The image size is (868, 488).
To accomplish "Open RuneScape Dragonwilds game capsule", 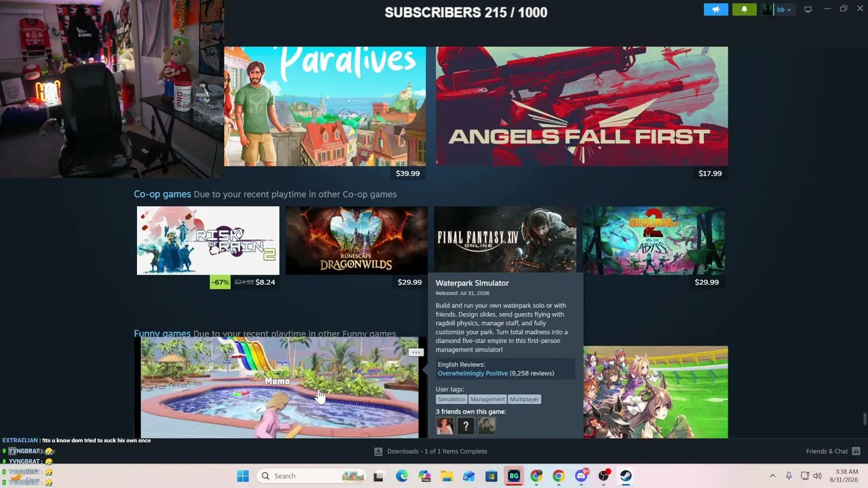I will [x=357, y=241].
